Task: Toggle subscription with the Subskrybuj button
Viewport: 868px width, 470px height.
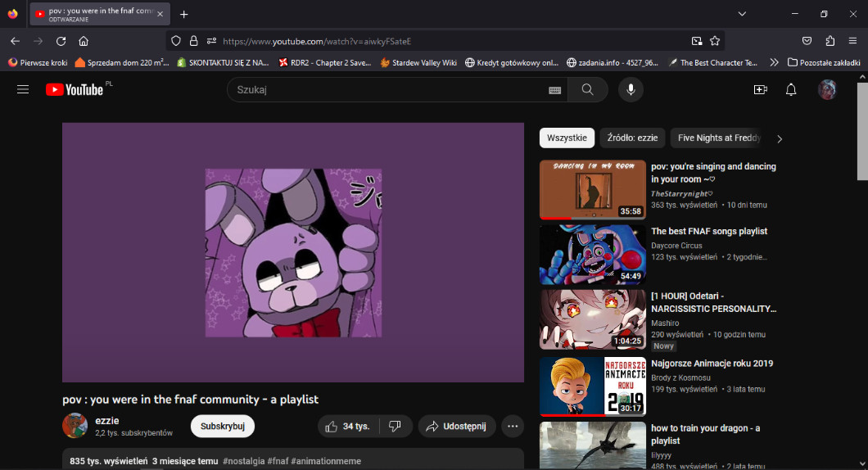Action: pos(223,427)
